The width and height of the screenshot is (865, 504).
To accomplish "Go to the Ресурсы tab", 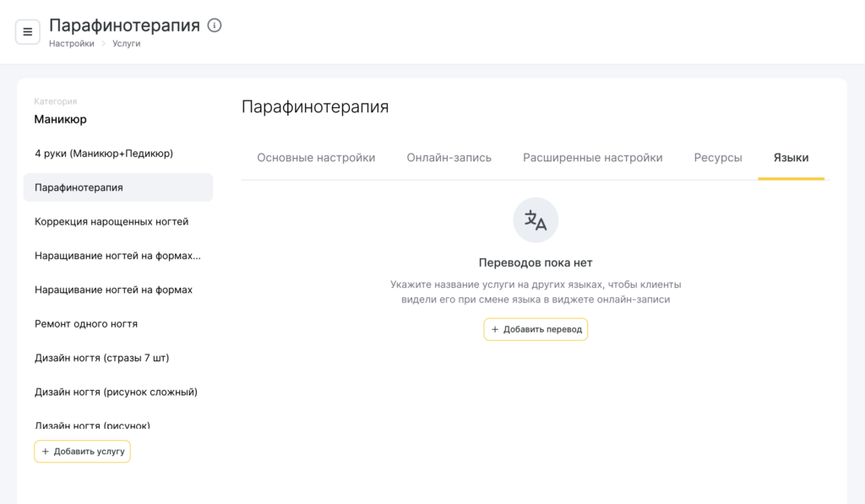I will [x=718, y=158].
